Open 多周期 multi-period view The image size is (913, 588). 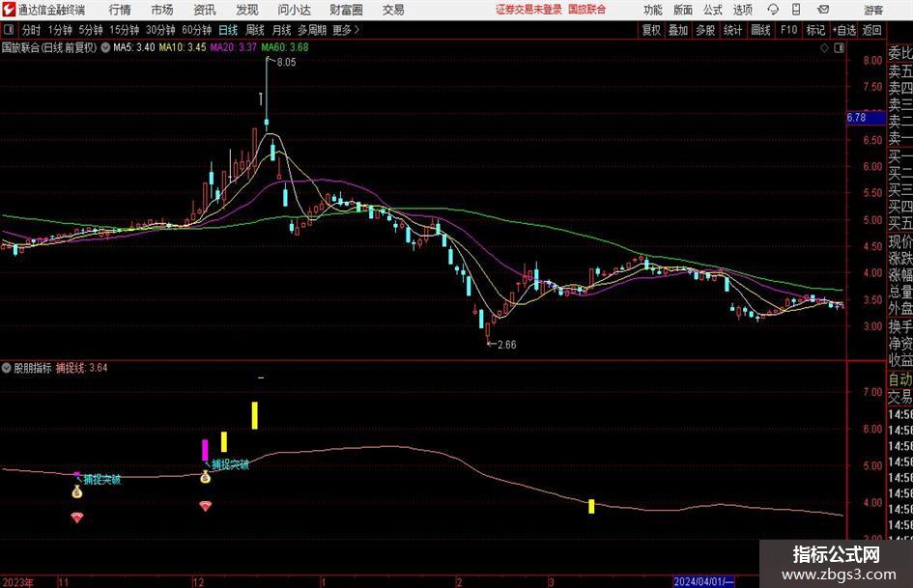coord(312,30)
